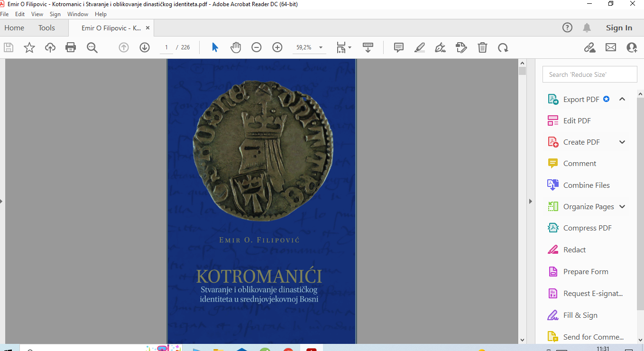Select the arrow selection tool
This screenshot has height=351, width=644.
tap(215, 47)
